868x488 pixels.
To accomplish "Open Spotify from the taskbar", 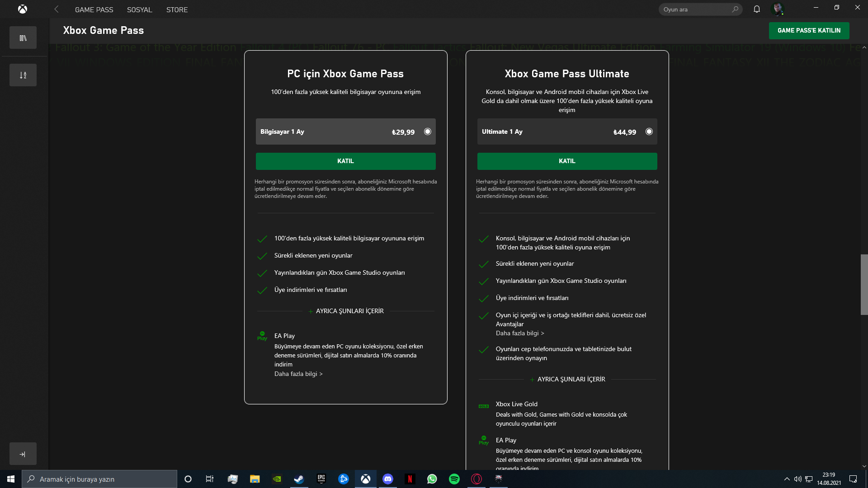I will click(454, 479).
